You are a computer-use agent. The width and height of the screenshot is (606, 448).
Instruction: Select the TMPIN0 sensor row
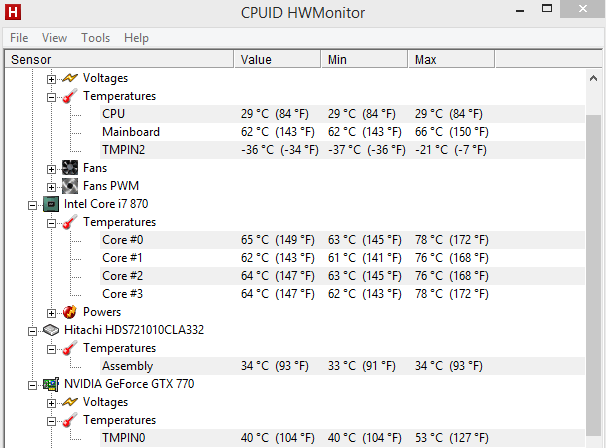tap(342, 438)
